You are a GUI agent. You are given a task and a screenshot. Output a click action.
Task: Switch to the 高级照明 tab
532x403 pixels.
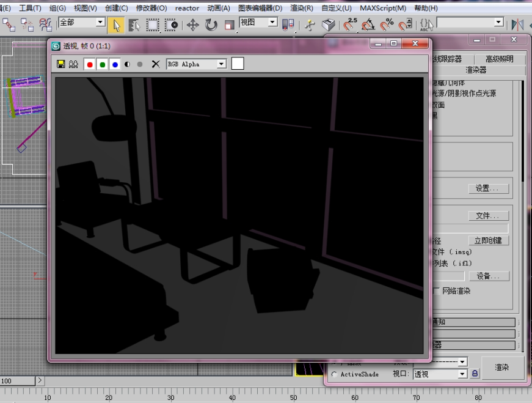tap(499, 59)
